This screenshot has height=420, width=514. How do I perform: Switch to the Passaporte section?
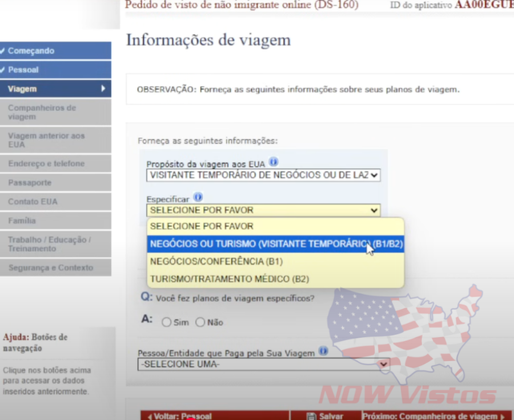click(55, 183)
